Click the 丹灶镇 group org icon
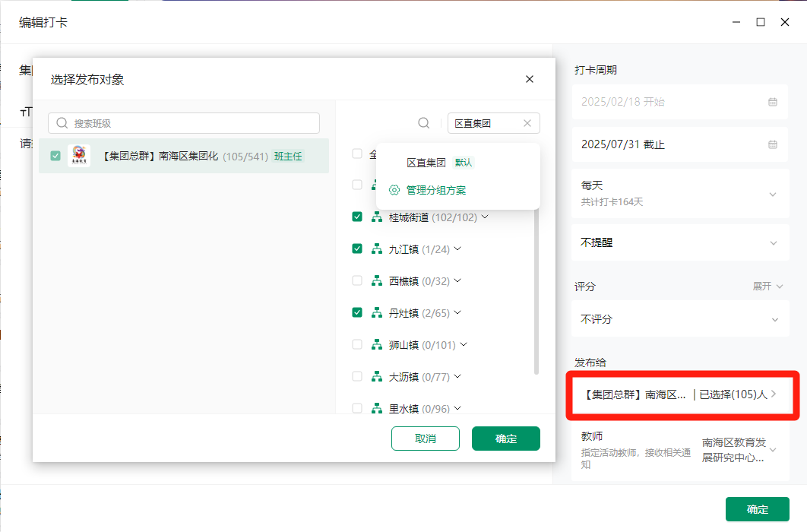This screenshot has width=807, height=532. point(377,313)
